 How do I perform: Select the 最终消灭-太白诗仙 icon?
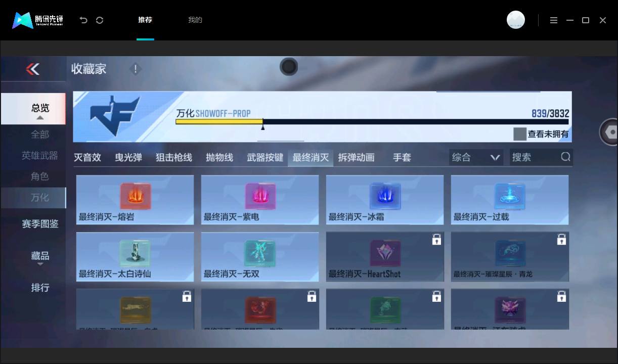tap(135, 253)
